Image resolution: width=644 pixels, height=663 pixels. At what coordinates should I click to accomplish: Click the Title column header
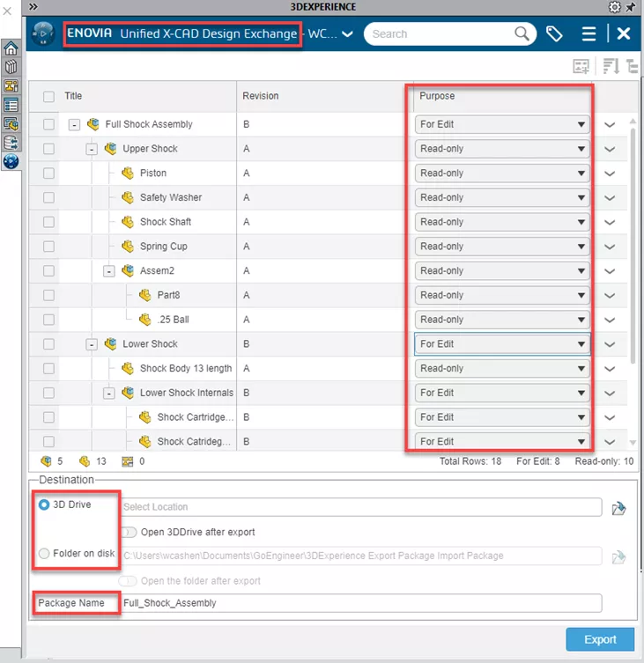tap(74, 96)
